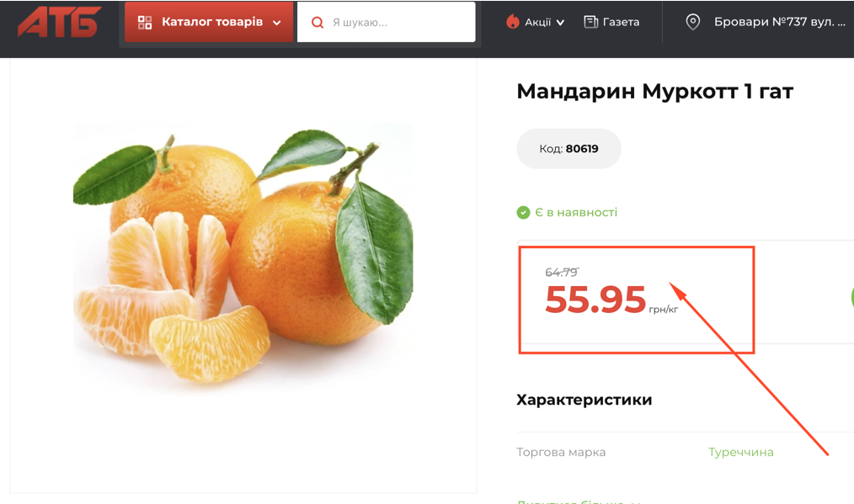Image resolution: width=854 pixels, height=504 pixels.
Task: Click the green availability checkmark icon
Action: tap(523, 212)
